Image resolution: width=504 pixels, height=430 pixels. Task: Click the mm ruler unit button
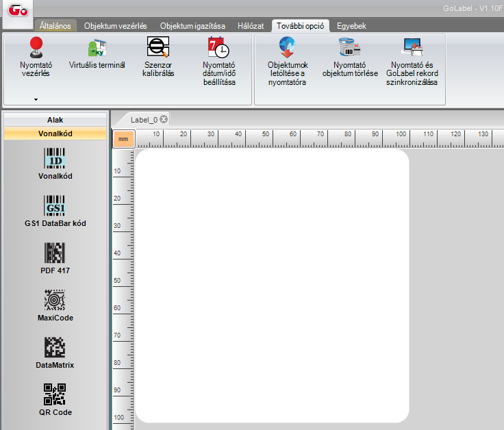[x=124, y=139]
